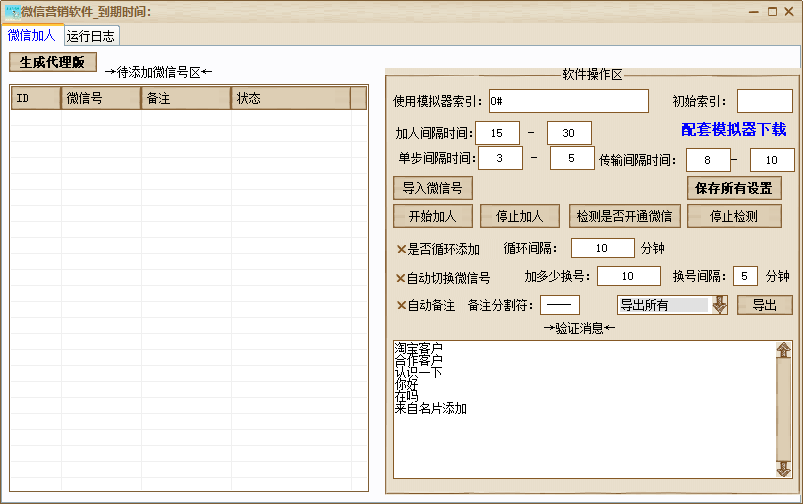The height and width of the screenshot is (504, 803).
Task: Click 保存所有设置 button
Action: click(734, 188)
